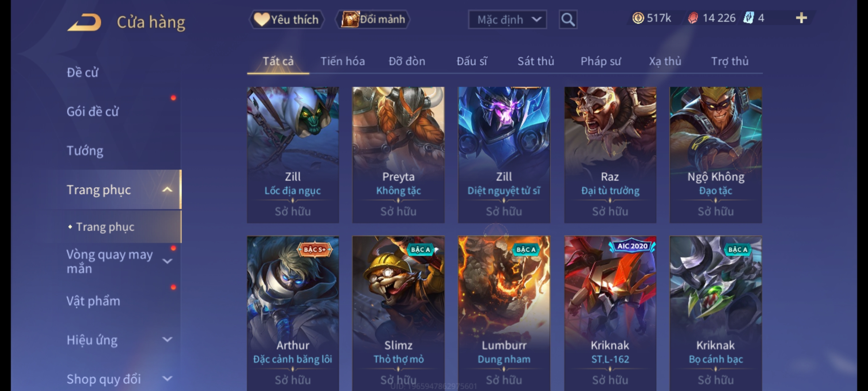Collapse the Trang phục sidebar section
The image size is (868, 391).
pyautogui.click(x=167, y=190)
